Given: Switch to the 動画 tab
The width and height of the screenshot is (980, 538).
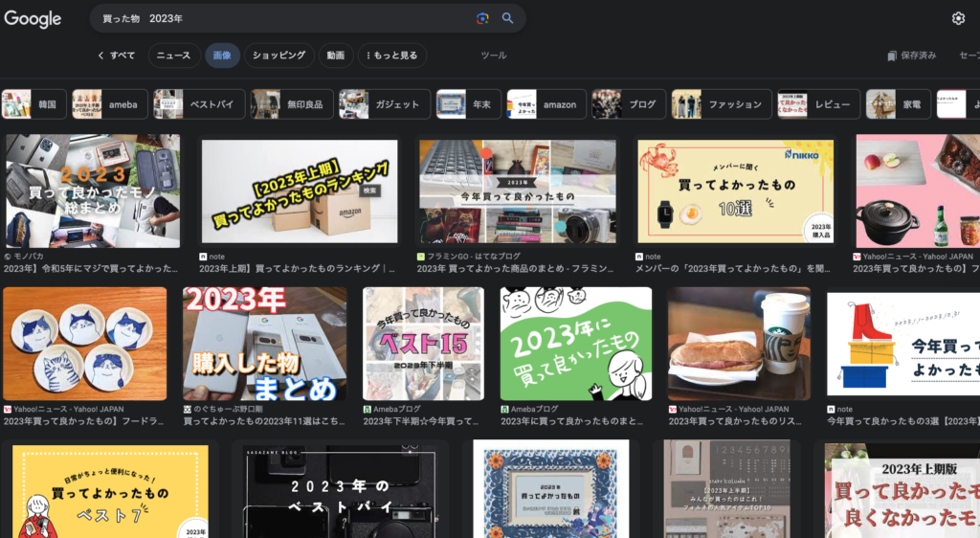Looking at the screenshot, I should (x=335, y=56).
